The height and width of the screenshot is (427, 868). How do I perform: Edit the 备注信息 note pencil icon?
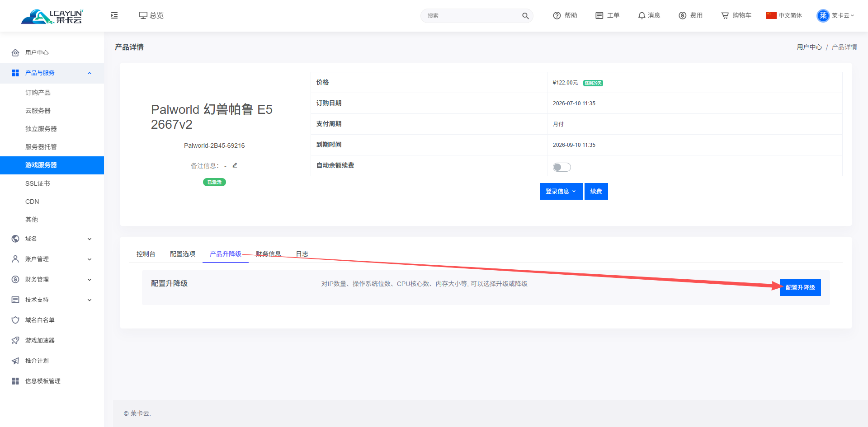point(235,165)
